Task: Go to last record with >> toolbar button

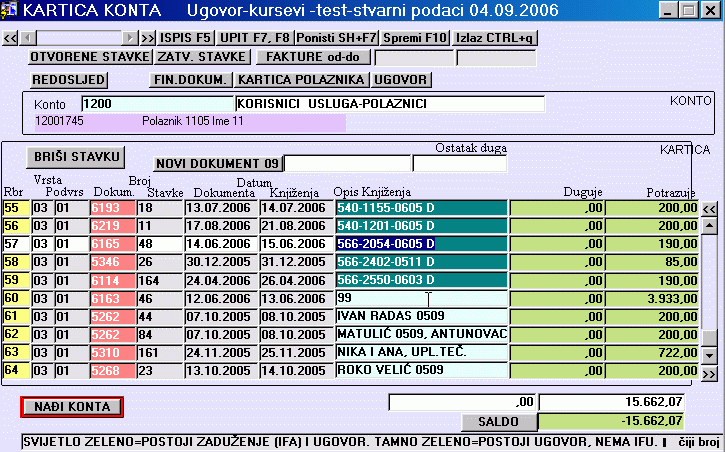Action: (x=147, y=38)
